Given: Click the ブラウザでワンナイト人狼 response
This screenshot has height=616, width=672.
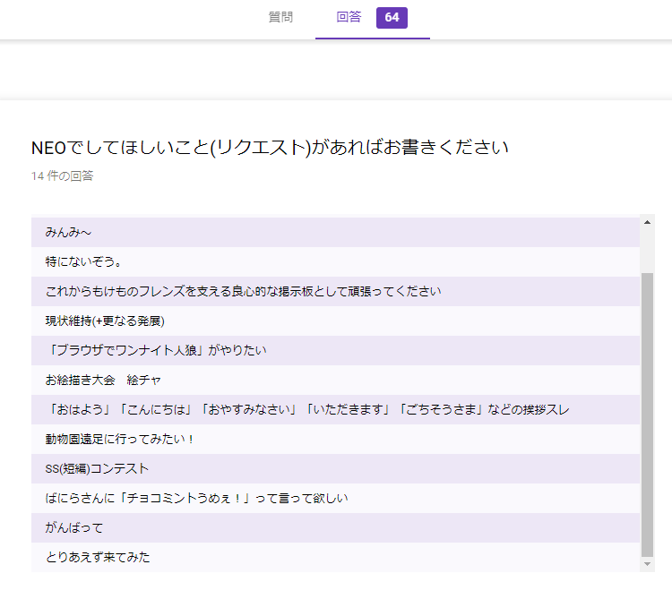Looking at the screenshot, I should tap(156, 351).
